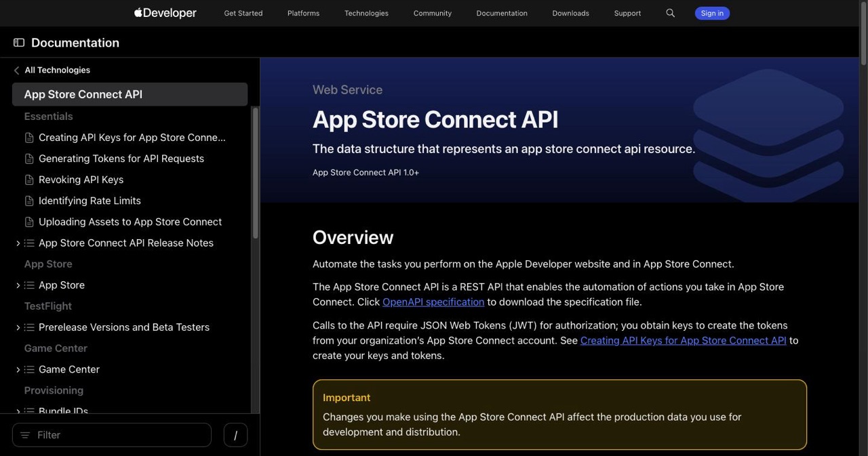The height and width of the screenshot is (456, 868).
Task: Click document icon for Creating API Keys
Action: click(x=29, y=138)
